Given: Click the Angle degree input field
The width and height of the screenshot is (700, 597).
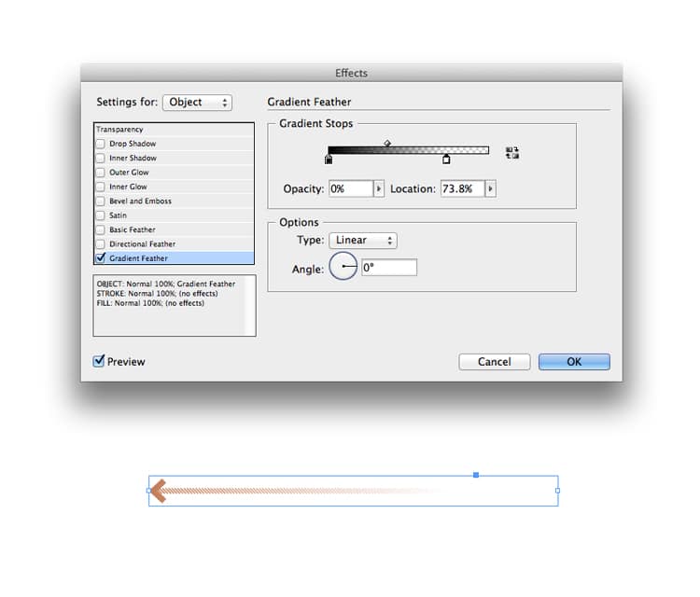Looking at the screenshot, I should 389,268.
